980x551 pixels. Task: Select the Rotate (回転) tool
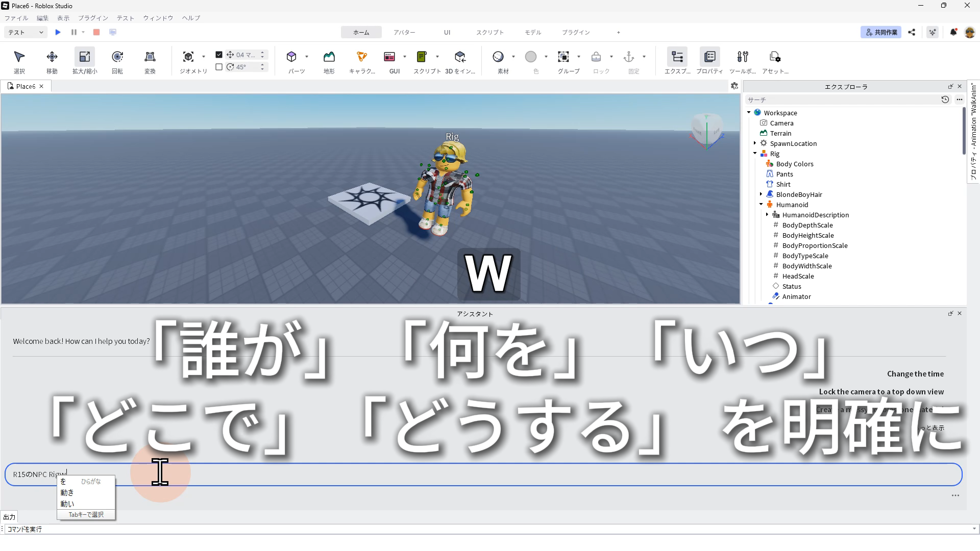[x=117, y=57]
